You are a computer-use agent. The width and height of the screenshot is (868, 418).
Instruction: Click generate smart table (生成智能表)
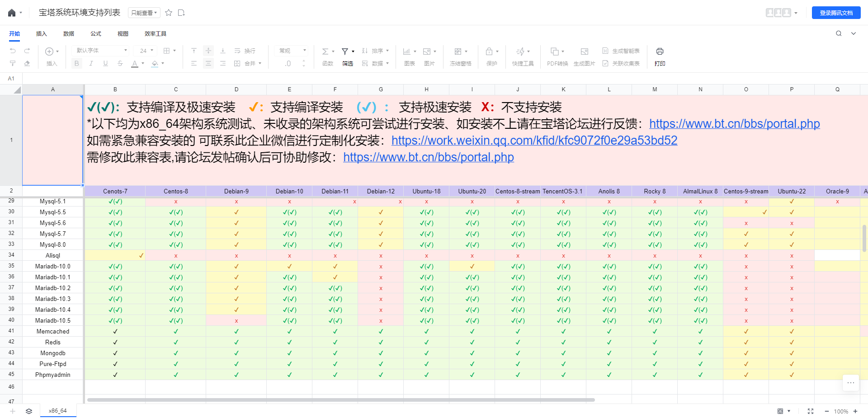tap(621, 51)
